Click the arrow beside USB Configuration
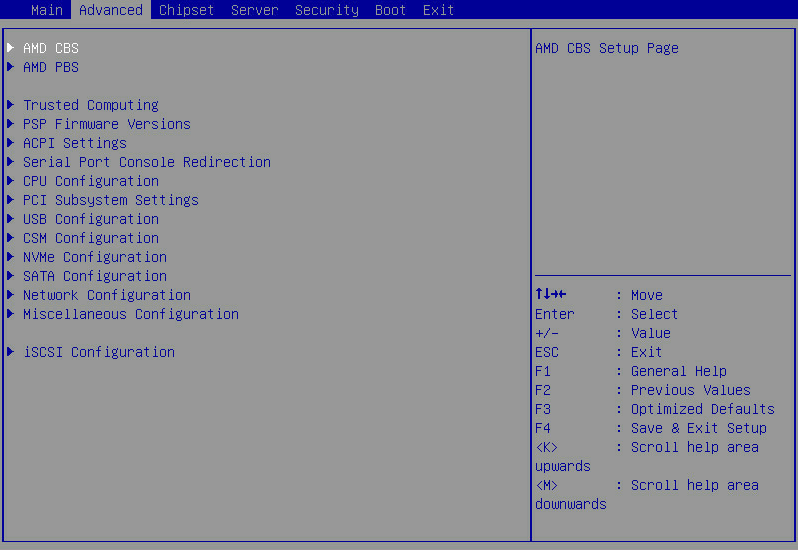The width and height of the screenshot is (798, 550). 10,218
